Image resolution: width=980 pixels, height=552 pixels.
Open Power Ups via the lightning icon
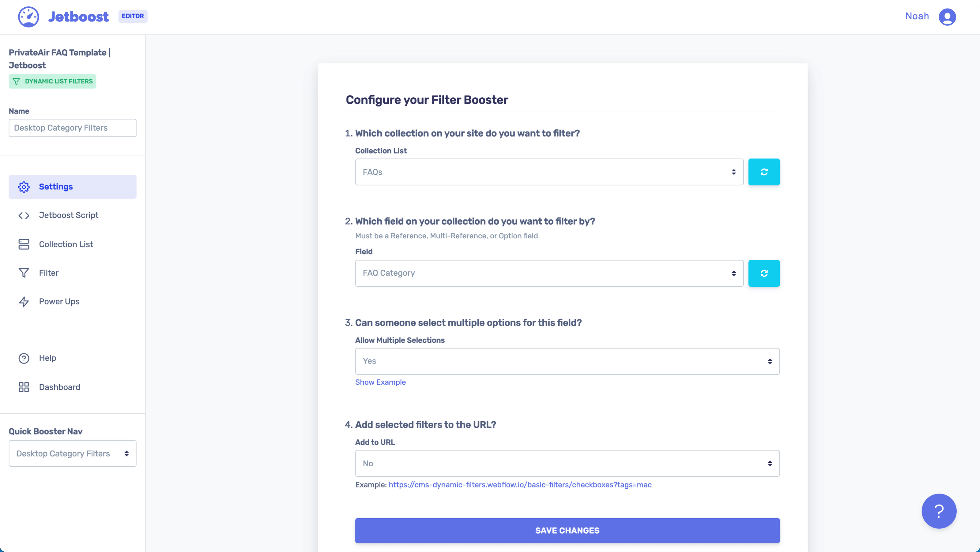tap(24, 301)
